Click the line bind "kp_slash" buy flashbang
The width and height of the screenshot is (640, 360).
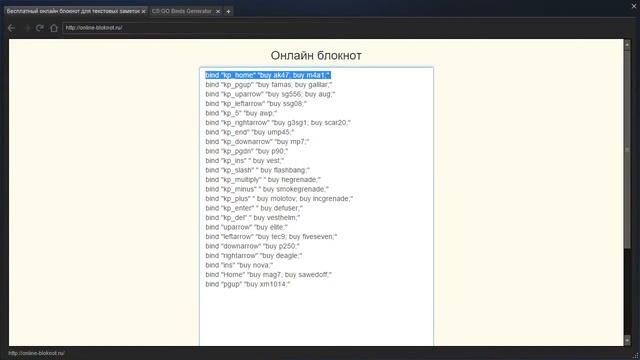pyautogui.click(x=258, y=170)
